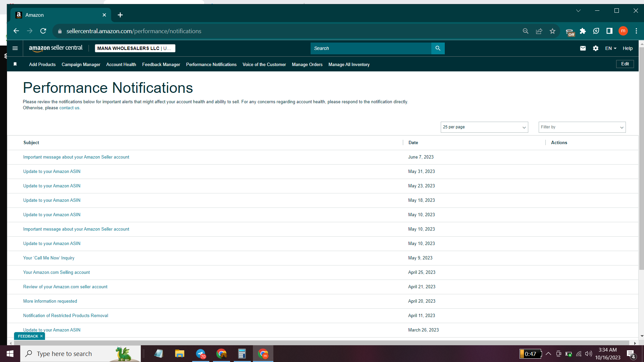
Task: Expand the 25 per page dropdown
Action: point(484,127)
